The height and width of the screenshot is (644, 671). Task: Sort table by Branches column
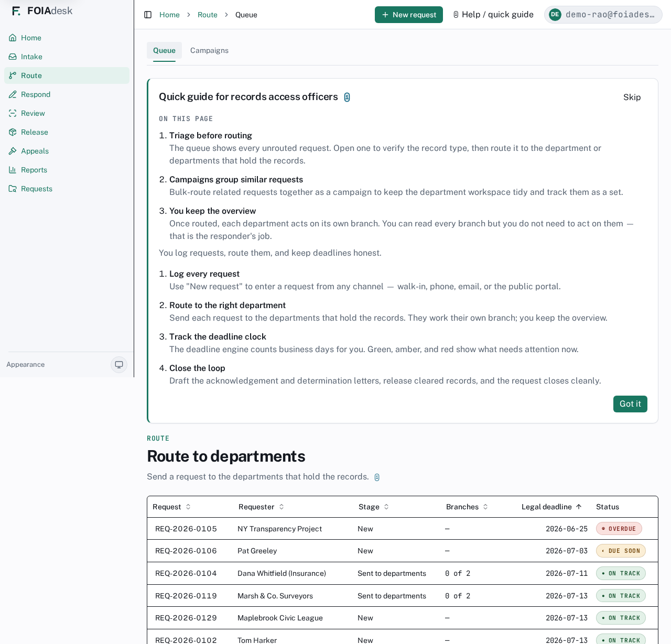pyautogui.click(x=467, y=507)
